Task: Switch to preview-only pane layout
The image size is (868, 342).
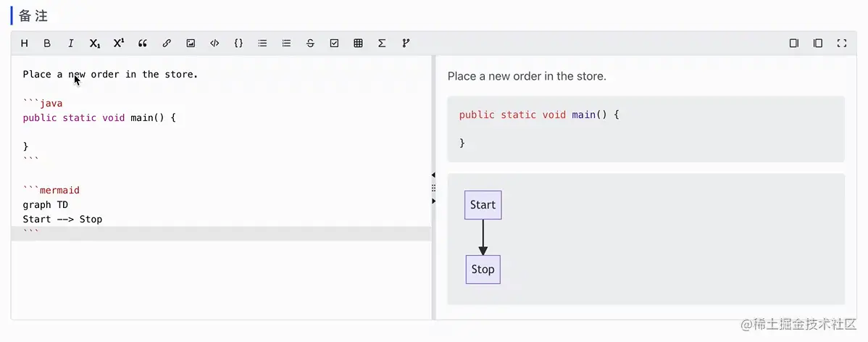Action: coord(794,43)
